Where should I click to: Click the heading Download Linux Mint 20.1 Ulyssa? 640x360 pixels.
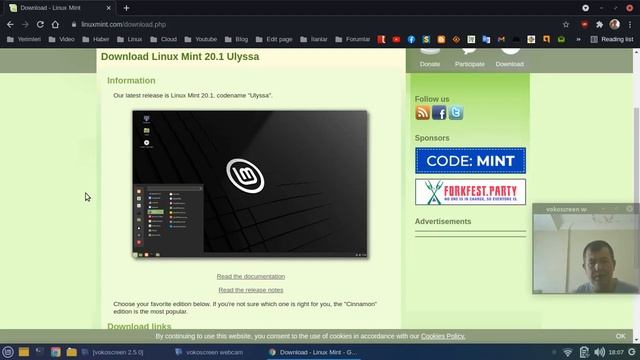(x=180, y=56)
